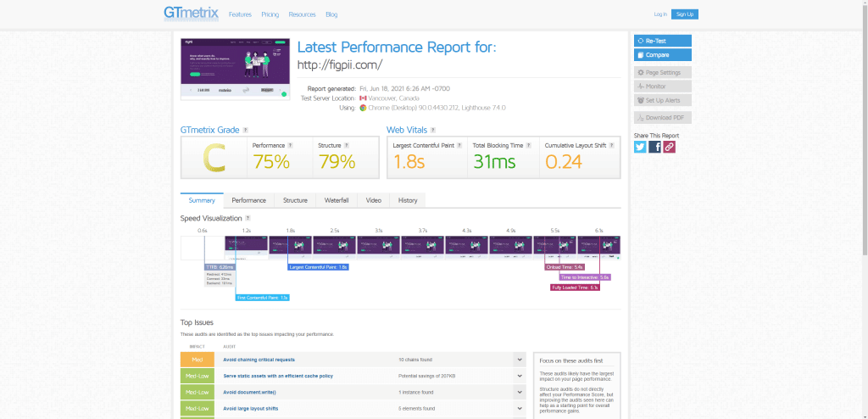Click the 31ms blocking time value
Screen dimensions: 868x419
click(x=494, y=162)
